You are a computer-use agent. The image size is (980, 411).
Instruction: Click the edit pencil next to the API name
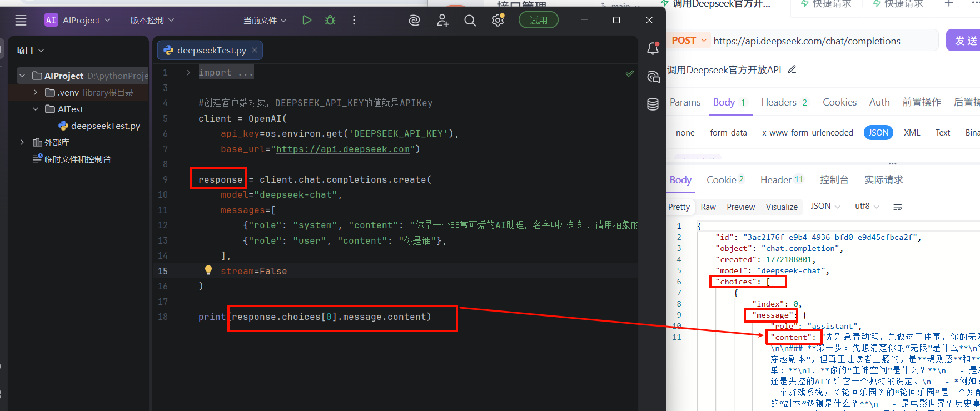(792, 69)
